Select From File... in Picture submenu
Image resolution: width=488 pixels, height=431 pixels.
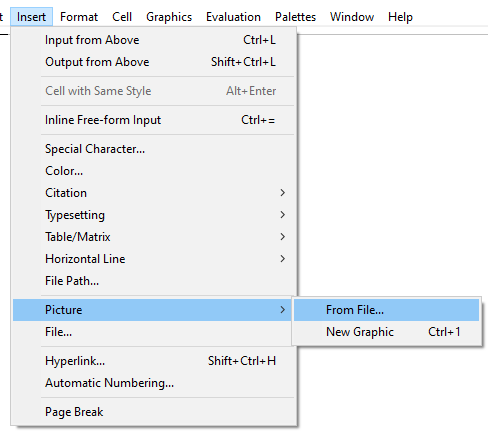(386, 310)
